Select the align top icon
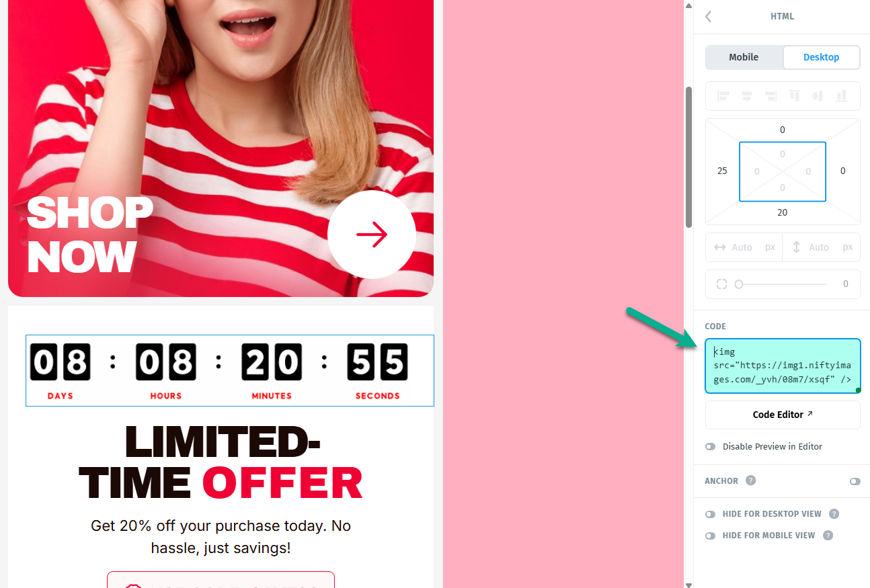870x588 pixels. tap(794, 96)
